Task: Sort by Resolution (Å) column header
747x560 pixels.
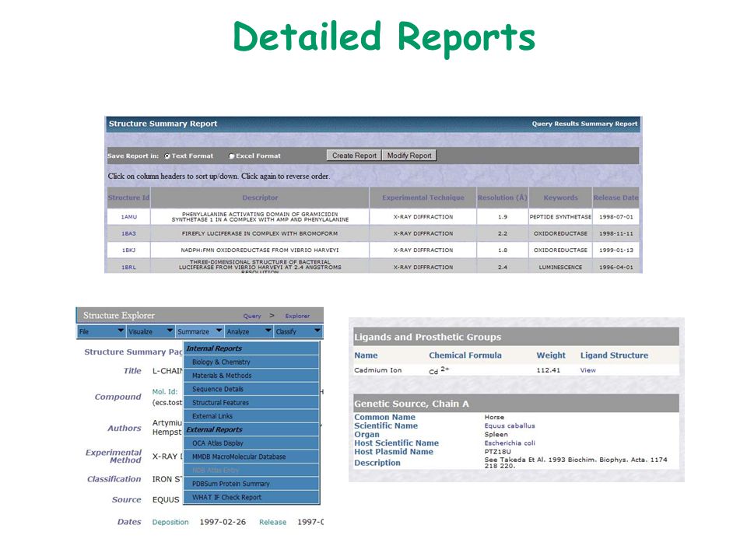Action: tap(503, 198)
